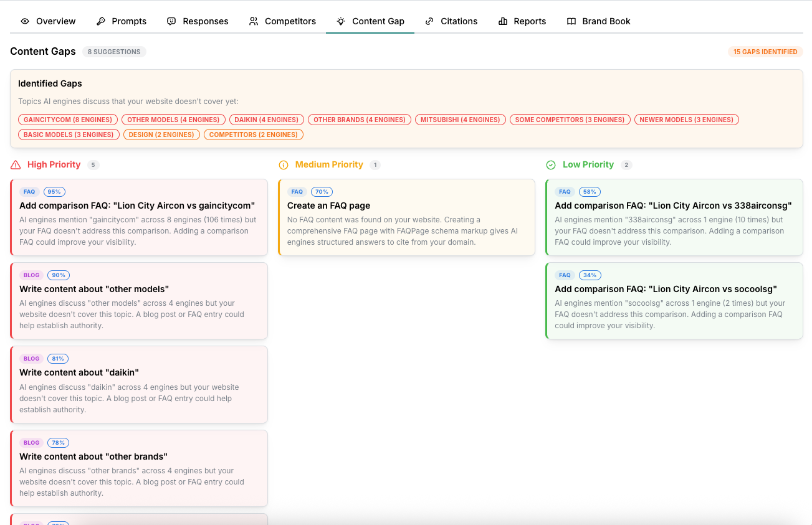The width and height of the screenshot is (812, 525).
Task: Click the people icon beside Competitors
Action: tap(254, 21)
